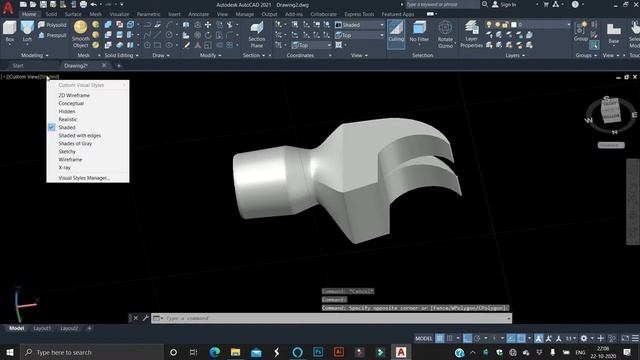
Task: Click the Polysolid tool
Action: coord(52,25)
